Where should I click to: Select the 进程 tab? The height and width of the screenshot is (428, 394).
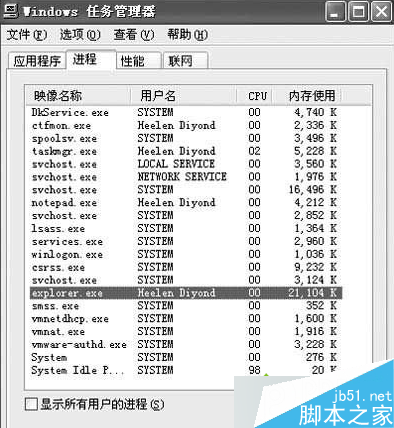click(91, 59)
